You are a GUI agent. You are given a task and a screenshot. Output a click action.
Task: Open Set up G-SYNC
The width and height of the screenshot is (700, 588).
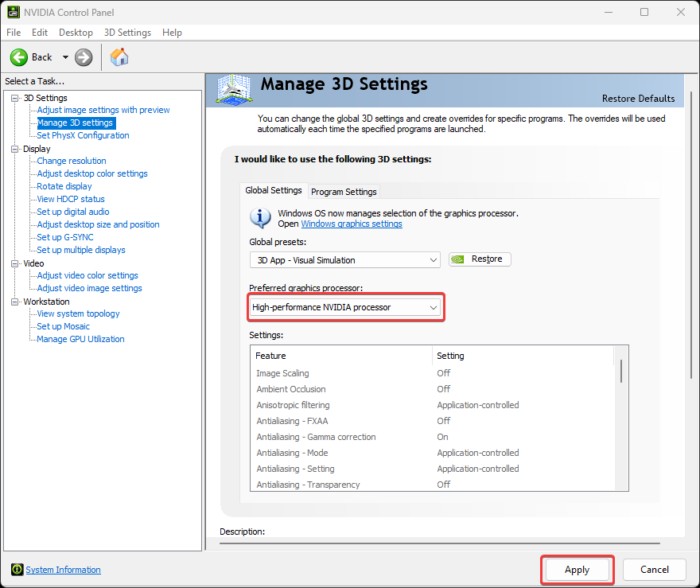[65, 237]
